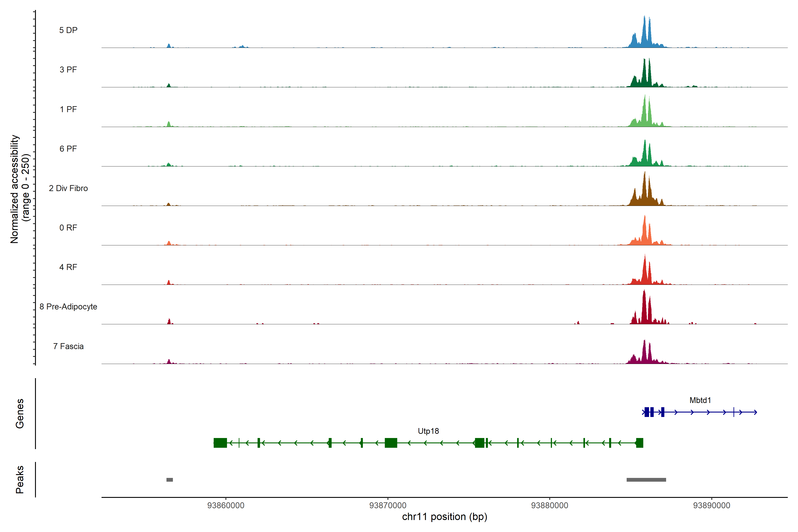The height and width of the screenshot is (532, 798).
Task: Click the small gray peak bar on the left
Action: pyautogui.click(x=170, y=480)
